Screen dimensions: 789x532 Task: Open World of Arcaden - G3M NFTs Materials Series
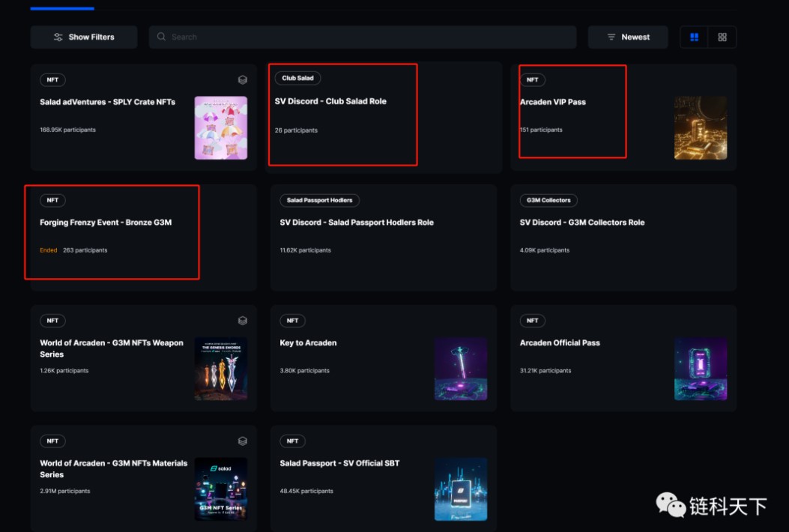pos(114,468)
